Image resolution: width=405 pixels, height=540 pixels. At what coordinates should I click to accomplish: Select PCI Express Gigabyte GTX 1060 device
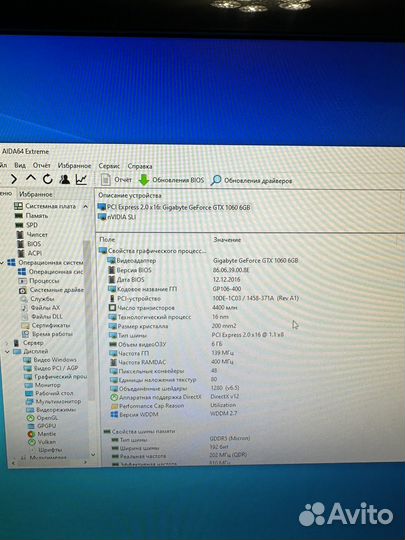tap(174, 207)
